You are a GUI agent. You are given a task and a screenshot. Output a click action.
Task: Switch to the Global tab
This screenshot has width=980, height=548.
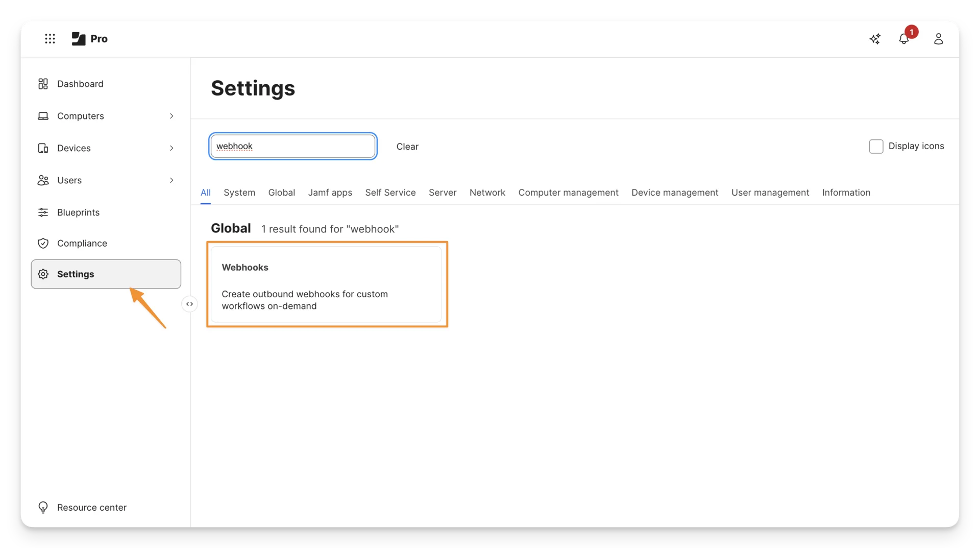click(282, 193)
